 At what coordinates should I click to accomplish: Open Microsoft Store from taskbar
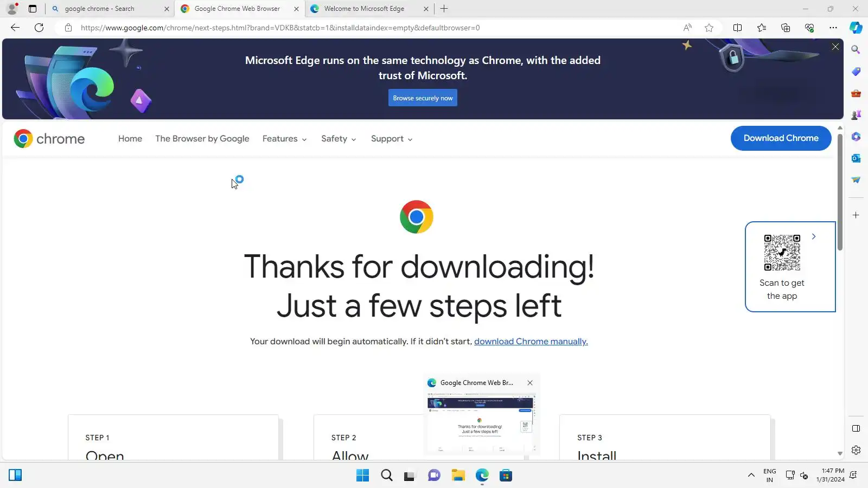click(x=506, y=476)
